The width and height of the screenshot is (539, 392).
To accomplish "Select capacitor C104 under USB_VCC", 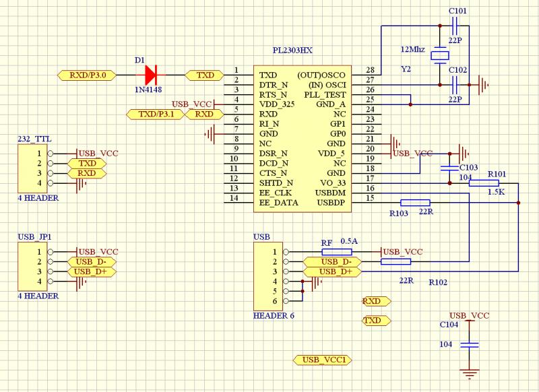I will point(469,344).
